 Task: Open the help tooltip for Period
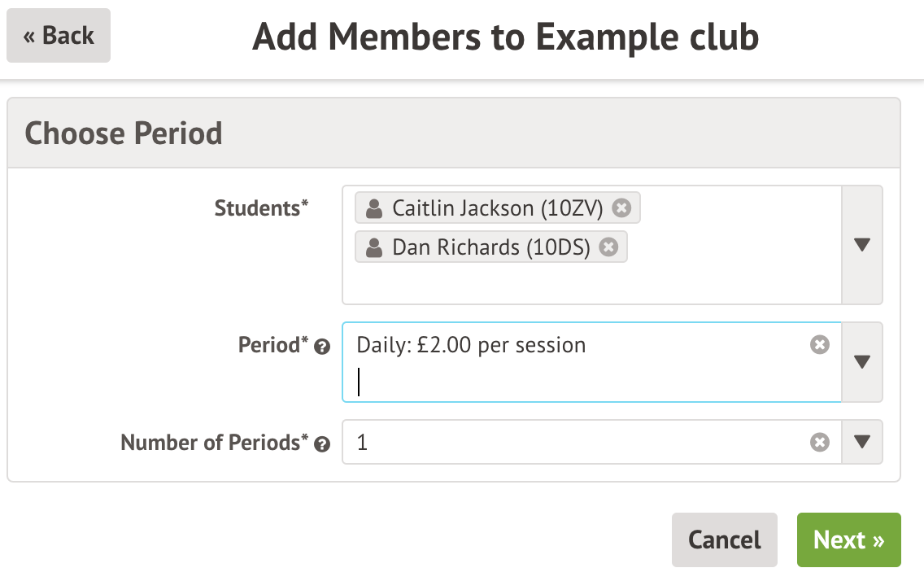[322, 347]
